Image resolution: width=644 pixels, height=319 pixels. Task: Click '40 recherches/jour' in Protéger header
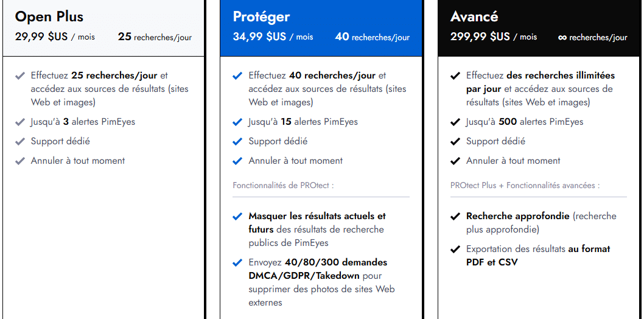coord(372,37)
